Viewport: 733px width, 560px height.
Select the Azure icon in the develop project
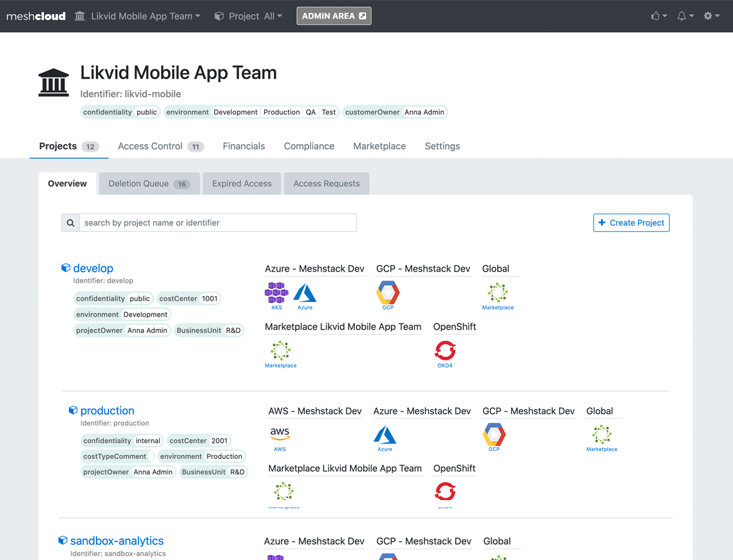(305, 294)
